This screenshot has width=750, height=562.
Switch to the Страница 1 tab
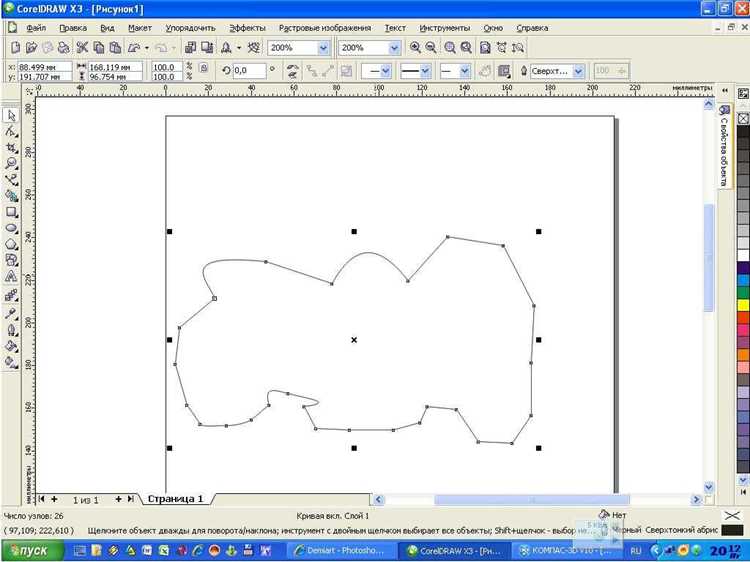tap(175, 499)
